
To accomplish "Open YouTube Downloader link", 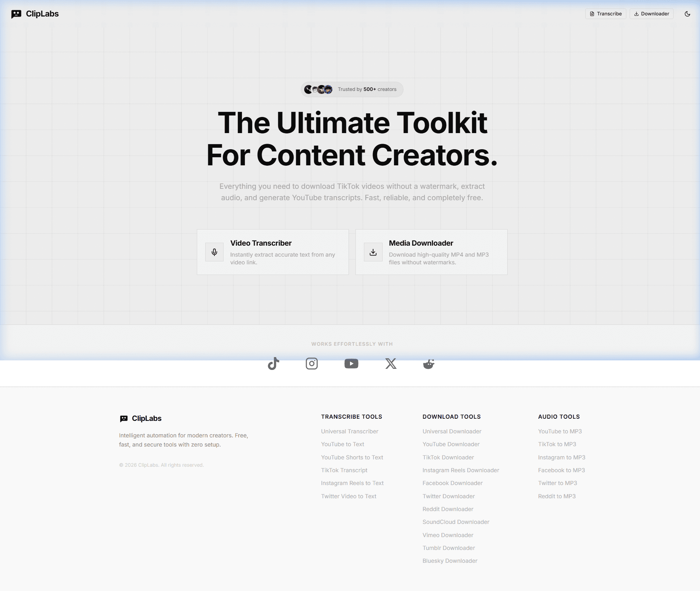I will coord(451,444).
